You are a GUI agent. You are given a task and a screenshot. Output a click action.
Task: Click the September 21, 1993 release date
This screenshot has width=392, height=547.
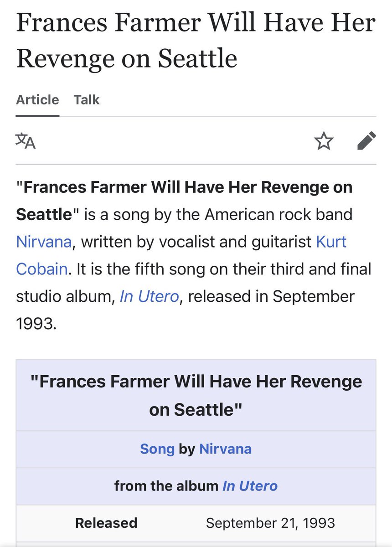270,523
